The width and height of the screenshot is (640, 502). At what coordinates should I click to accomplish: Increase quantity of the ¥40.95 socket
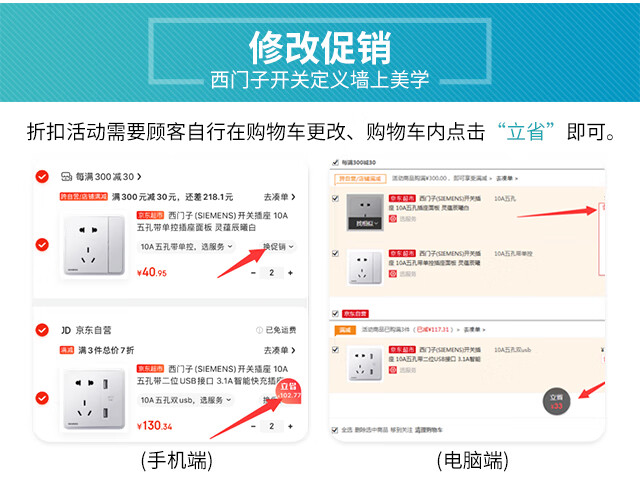coord(290,273)
